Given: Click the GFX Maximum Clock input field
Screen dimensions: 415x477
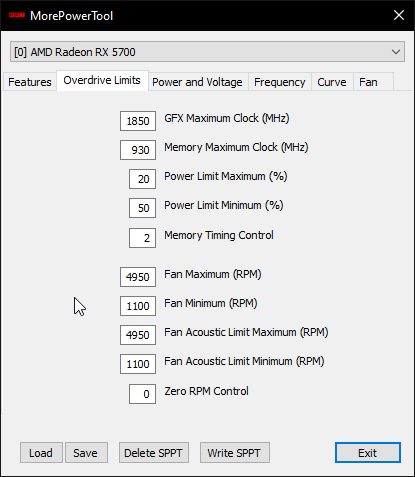Looking at the screenshot, I should click(138, 121).
